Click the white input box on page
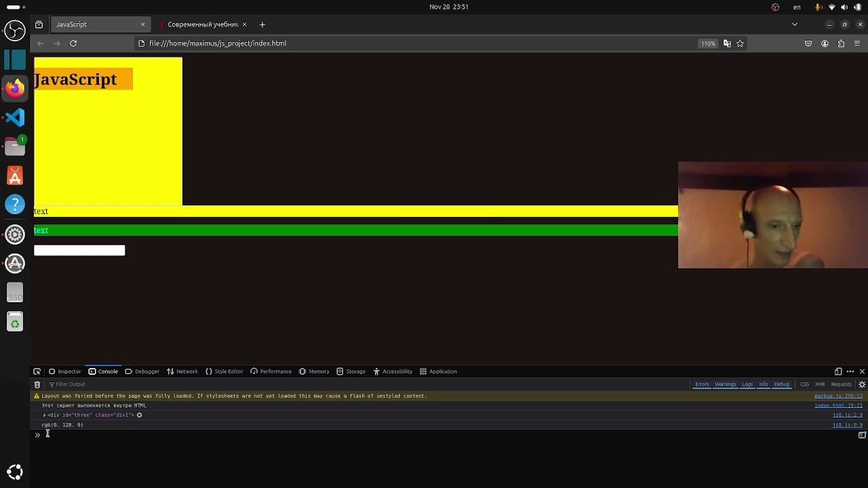Image resolution: width=868 pixels, height=488 pixels. coord(79,251)
